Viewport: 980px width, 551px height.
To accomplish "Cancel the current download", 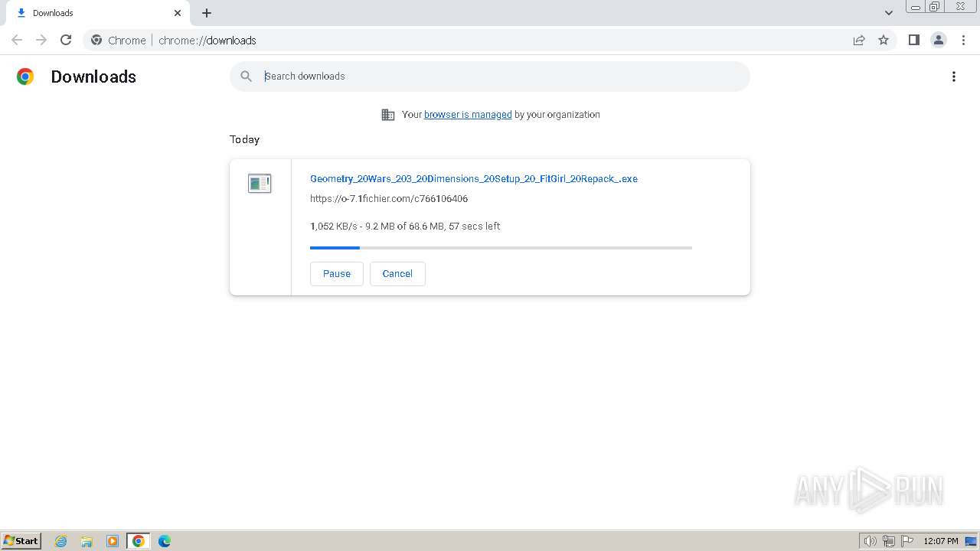I will point(397,274).
